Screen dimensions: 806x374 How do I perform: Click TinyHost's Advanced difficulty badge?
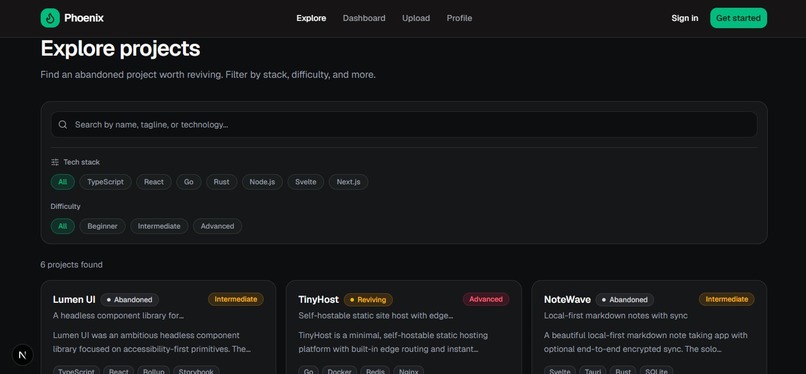click(486, 299)
